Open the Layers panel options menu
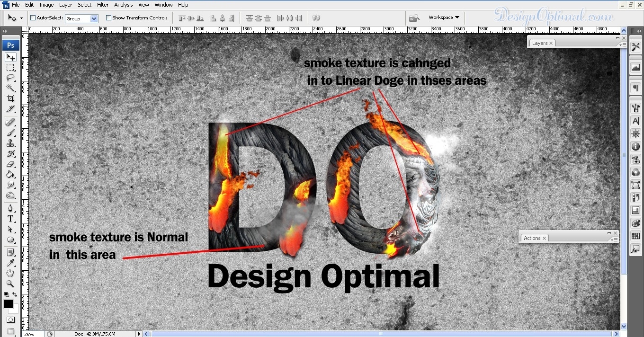 [622, 44]
